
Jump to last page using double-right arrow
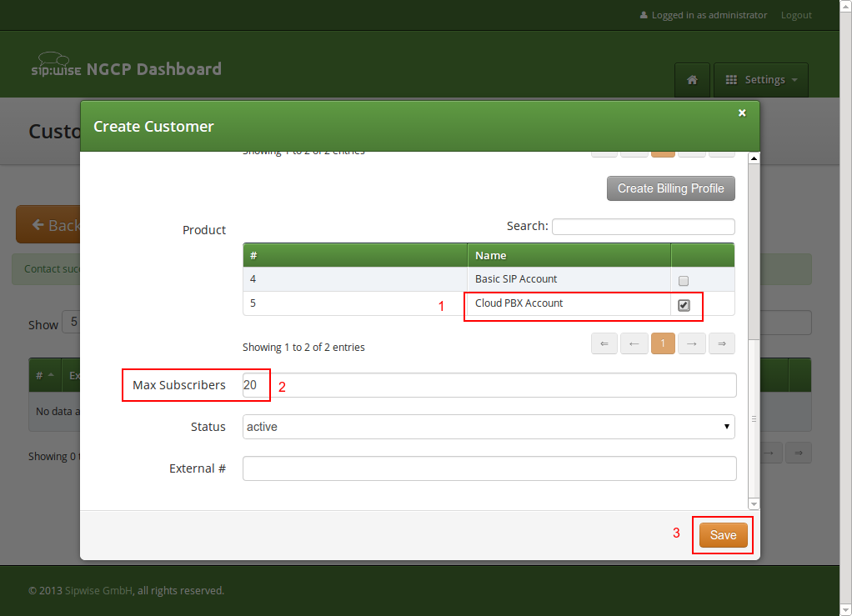pyautogui.click(x=721, y=343)
